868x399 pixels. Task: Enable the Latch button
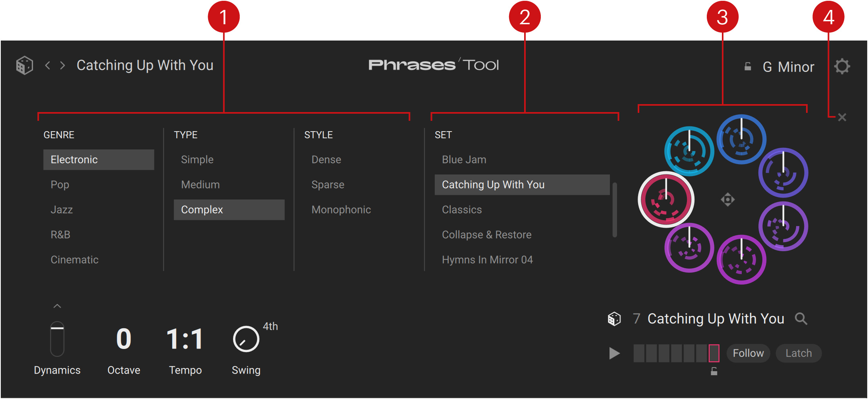click(x=799, y=353)
